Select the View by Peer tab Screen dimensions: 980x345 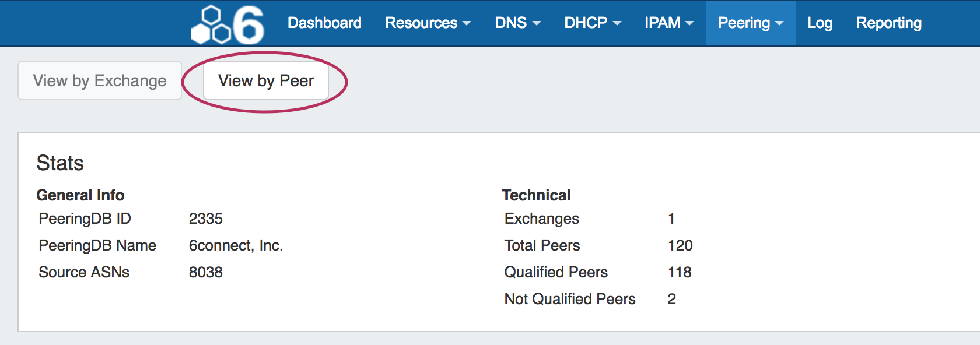pyautogui.click(x=266, y=80)
